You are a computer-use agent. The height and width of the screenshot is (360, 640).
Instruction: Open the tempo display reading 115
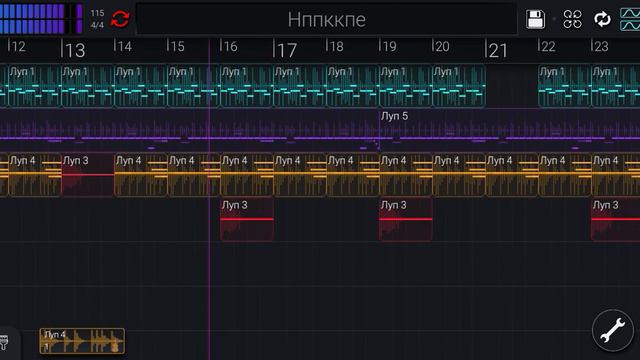[97, 13]
